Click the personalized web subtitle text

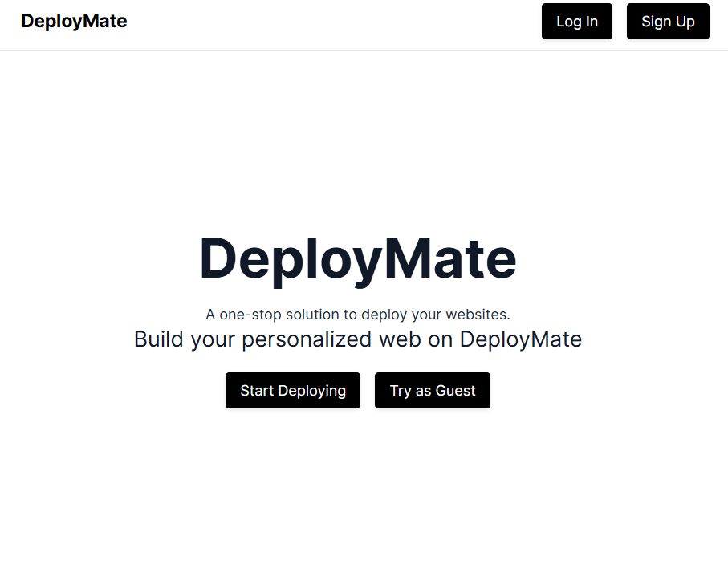pos(358,339)
